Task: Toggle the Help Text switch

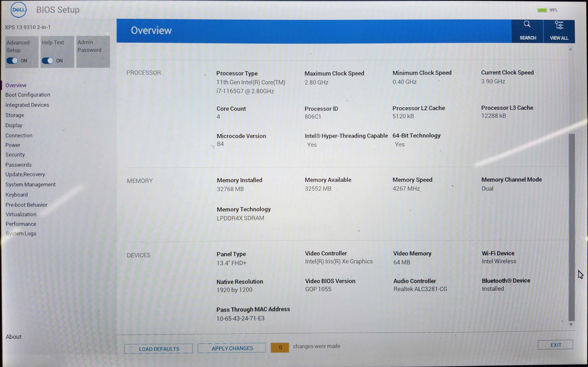Action: 48,61
